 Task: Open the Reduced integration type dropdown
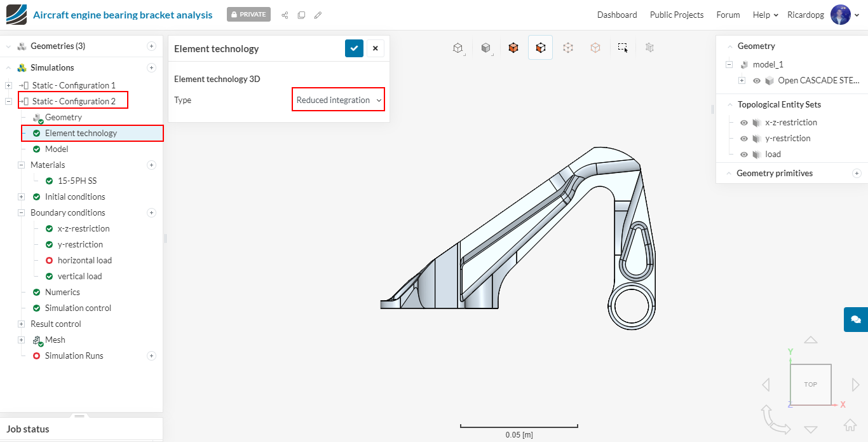pos(338,100)
